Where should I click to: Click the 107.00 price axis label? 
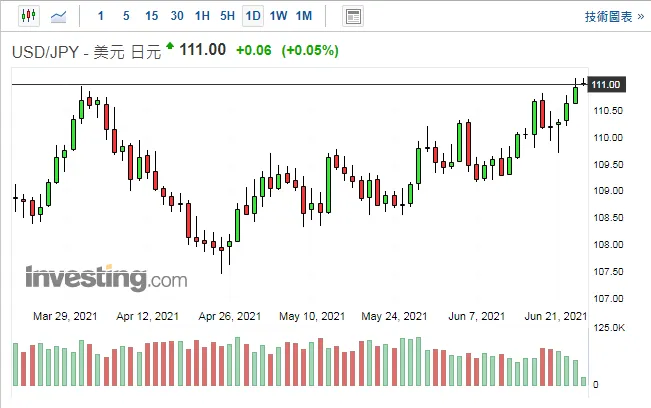point(608,298)
